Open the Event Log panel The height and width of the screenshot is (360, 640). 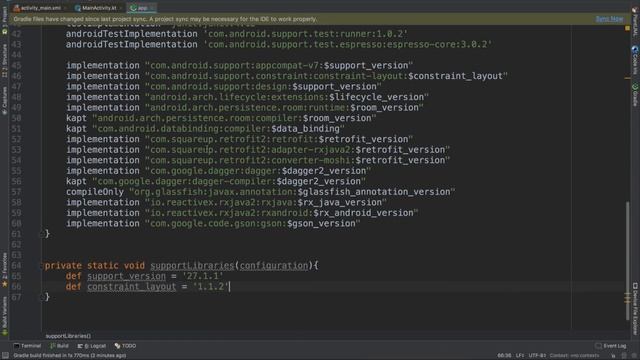point(611,346)
